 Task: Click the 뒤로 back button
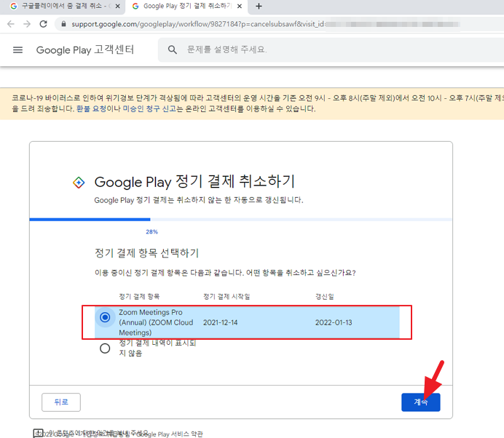pos(61,402)
